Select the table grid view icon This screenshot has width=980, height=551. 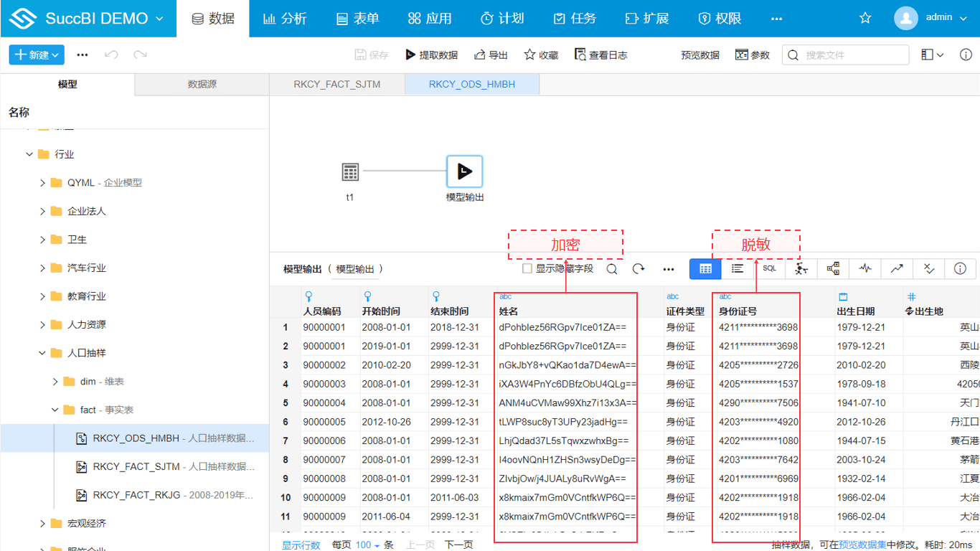tap(705, 269)
